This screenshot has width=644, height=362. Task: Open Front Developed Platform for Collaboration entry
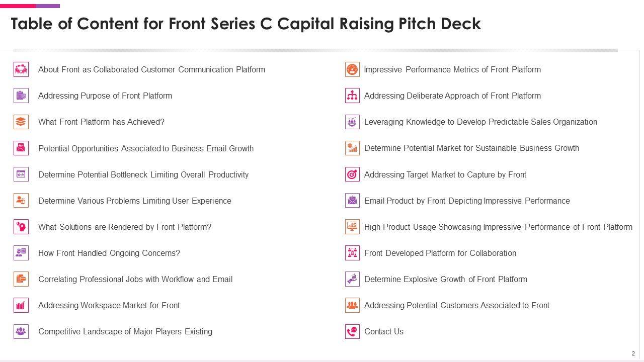click(x=440, y=253)
